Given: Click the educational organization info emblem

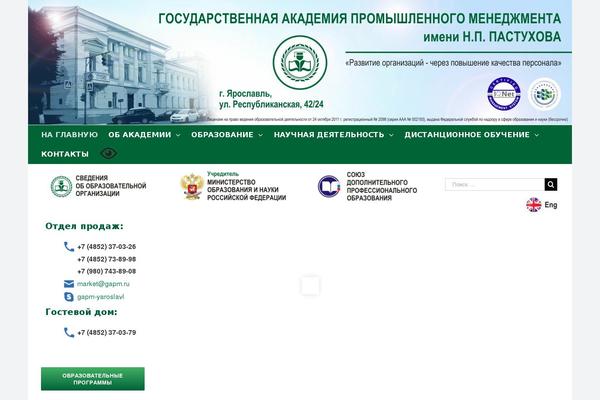Looking at the screenshot, I should [x=61, y=186].
